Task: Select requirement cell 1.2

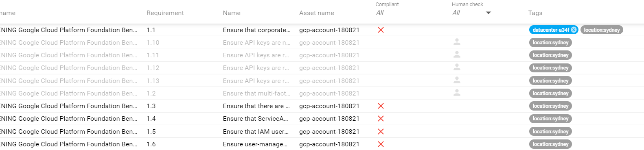Action: pos(151,93)
